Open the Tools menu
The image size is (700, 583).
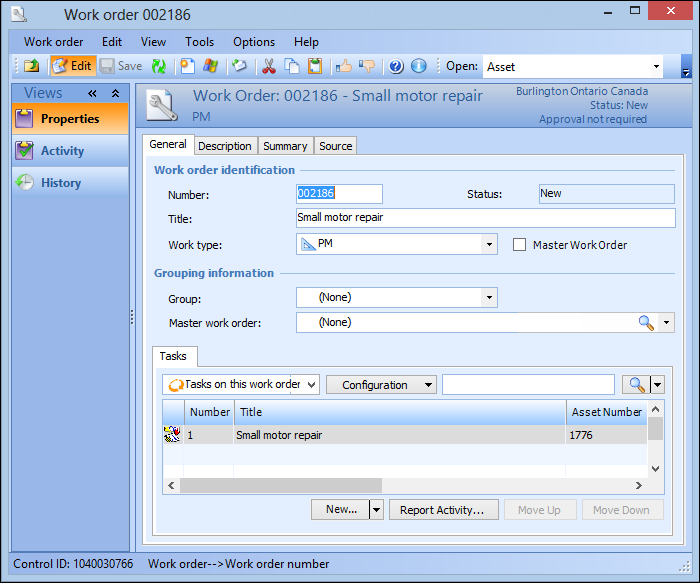199,42
